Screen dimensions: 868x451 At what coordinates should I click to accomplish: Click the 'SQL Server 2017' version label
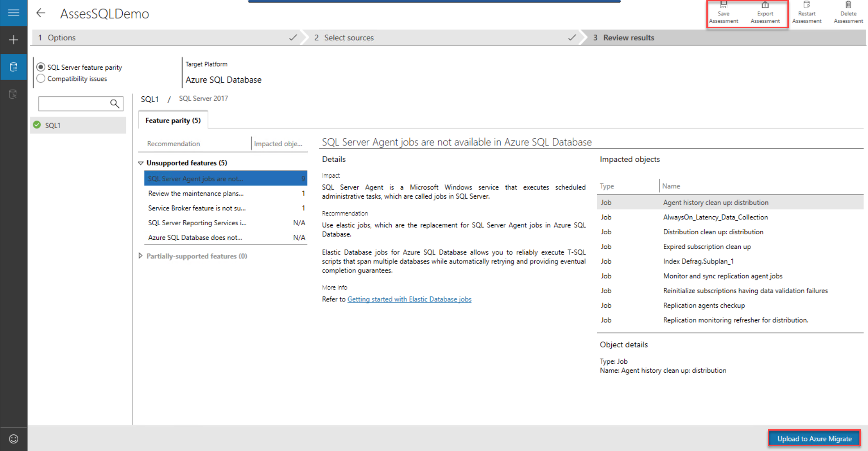tap(203, 98)
